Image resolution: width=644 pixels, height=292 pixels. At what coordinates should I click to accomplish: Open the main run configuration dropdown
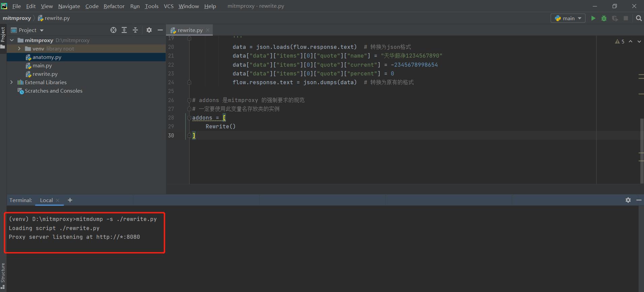[x=568, y=18]
